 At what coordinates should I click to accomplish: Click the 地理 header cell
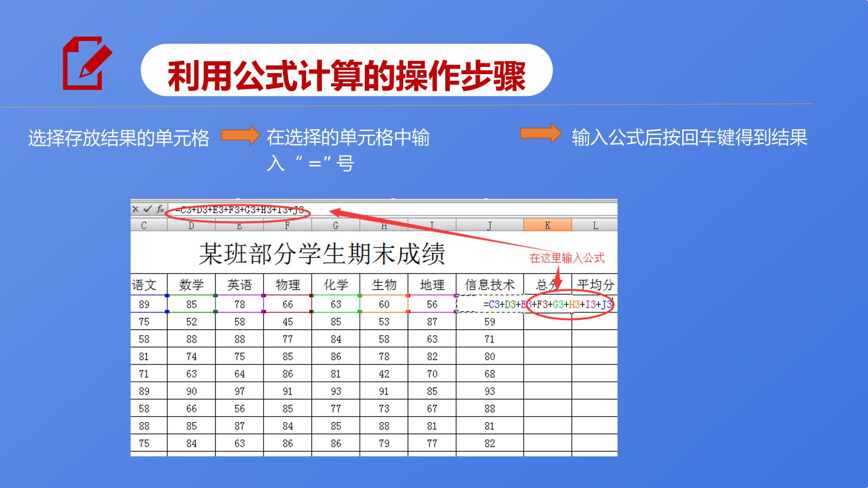pyautogui.click(x=432, y=285)
